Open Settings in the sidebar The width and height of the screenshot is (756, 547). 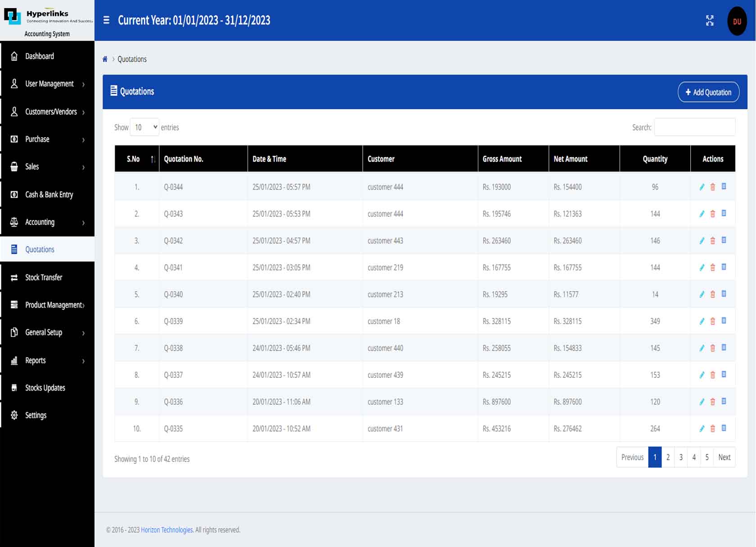[x=47, y=415]
